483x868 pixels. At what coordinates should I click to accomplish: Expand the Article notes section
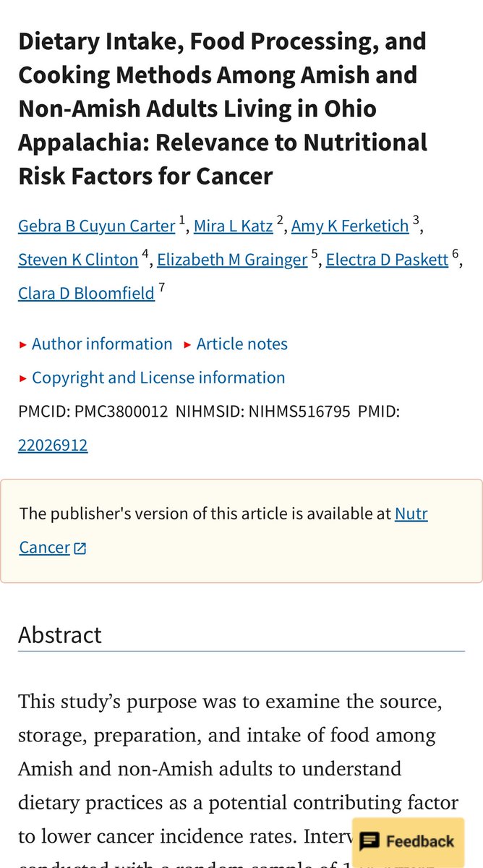point(241,344)
